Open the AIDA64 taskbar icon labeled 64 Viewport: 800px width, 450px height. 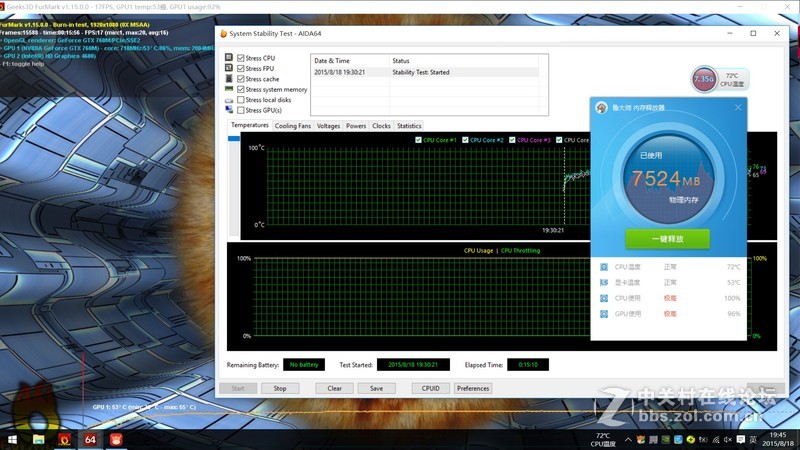pyautogui.click(x=90, y=438)
